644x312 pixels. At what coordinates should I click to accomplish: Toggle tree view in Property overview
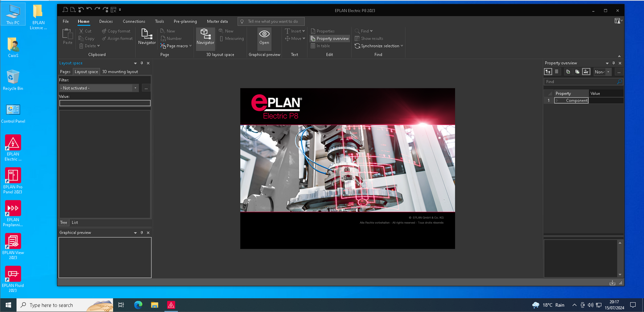548,72
